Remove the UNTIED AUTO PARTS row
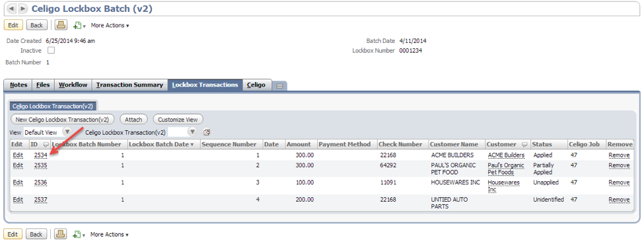This screenshot has width=644, height=244. click(x=619, y=200)
